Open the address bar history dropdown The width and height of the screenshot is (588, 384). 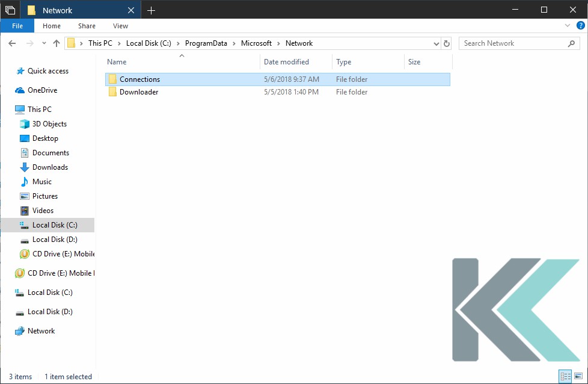click(x=436, y=43)
